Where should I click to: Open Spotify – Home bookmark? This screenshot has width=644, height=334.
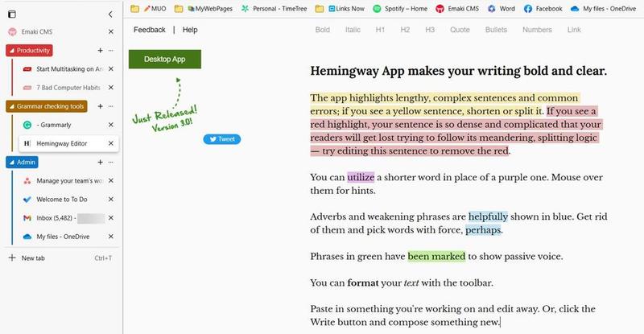point(400,9)
